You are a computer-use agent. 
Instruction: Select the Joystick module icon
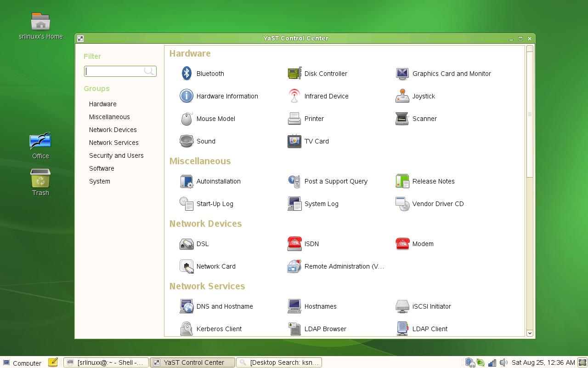[x=402, y=96]
